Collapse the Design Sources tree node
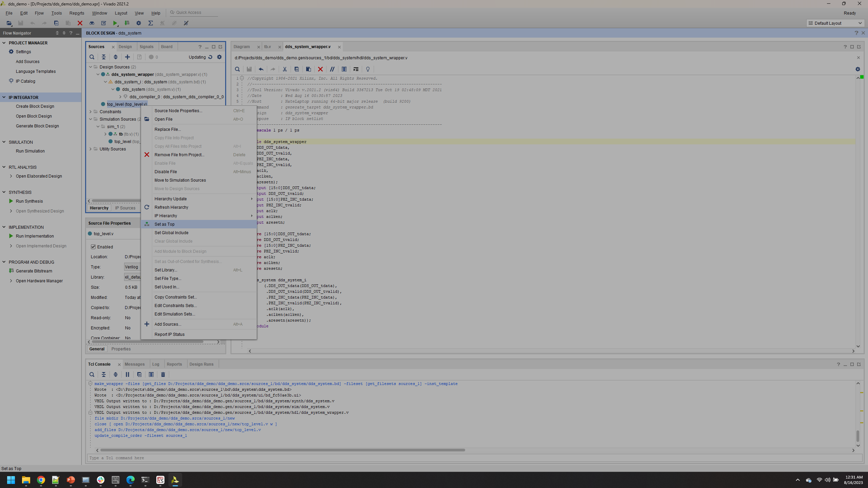 click(91, 67)
